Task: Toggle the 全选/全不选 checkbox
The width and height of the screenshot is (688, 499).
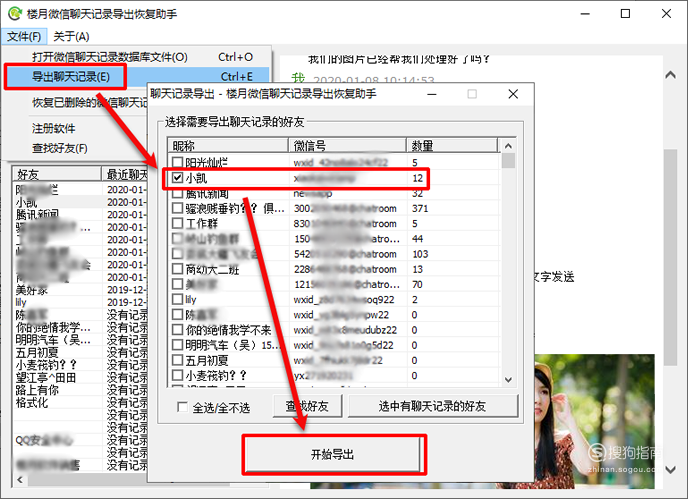Action: tap(183, 407)
